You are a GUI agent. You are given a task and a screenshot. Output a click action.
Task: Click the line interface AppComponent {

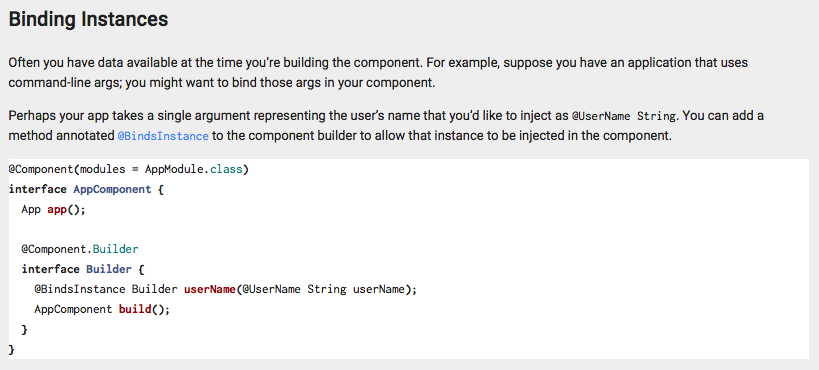(x=86, y=190)
